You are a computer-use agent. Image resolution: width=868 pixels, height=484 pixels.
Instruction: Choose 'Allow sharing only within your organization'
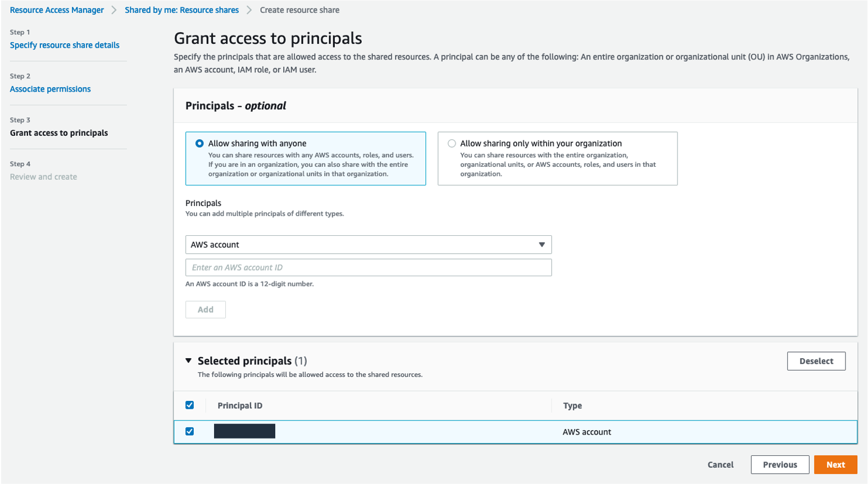452,144
